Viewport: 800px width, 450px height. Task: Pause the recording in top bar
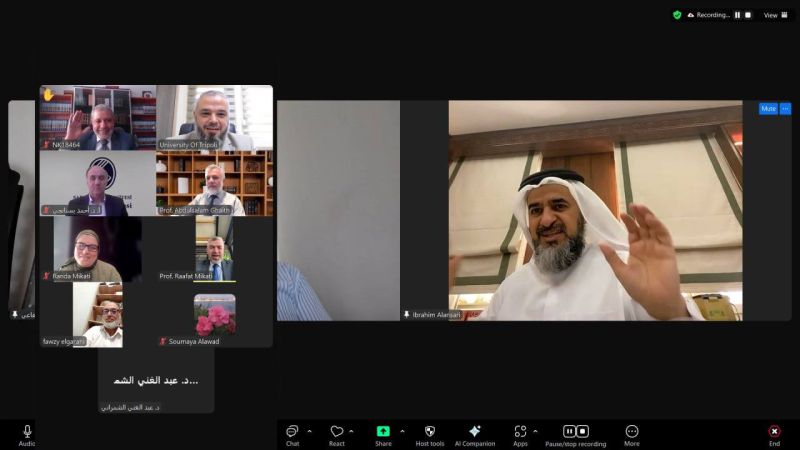coord(738,15)
